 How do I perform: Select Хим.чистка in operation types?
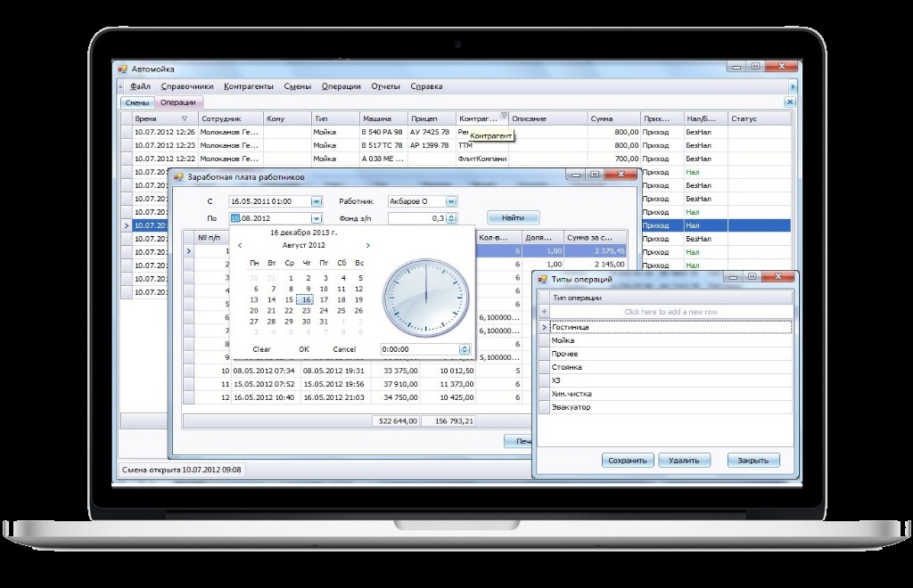tap(670, 394)
